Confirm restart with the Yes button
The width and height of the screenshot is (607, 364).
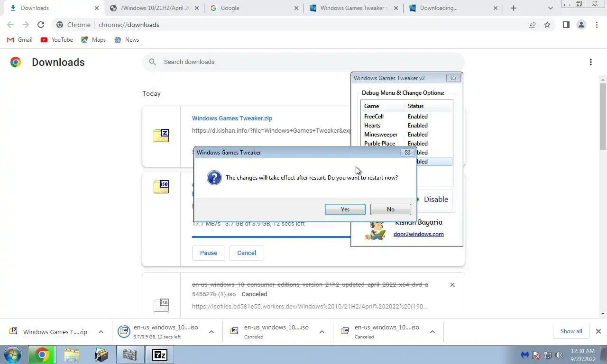[x=345, y=209]
